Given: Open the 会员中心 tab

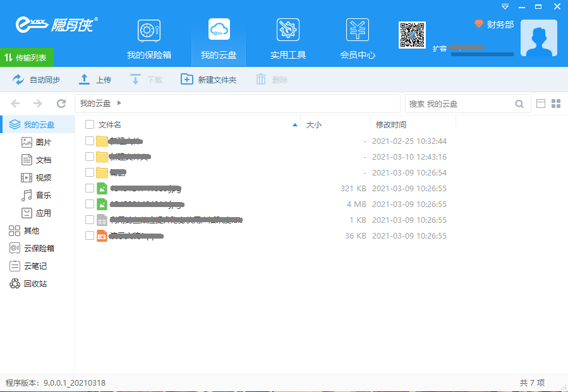Looking at the screenshot, I should 358,39.
